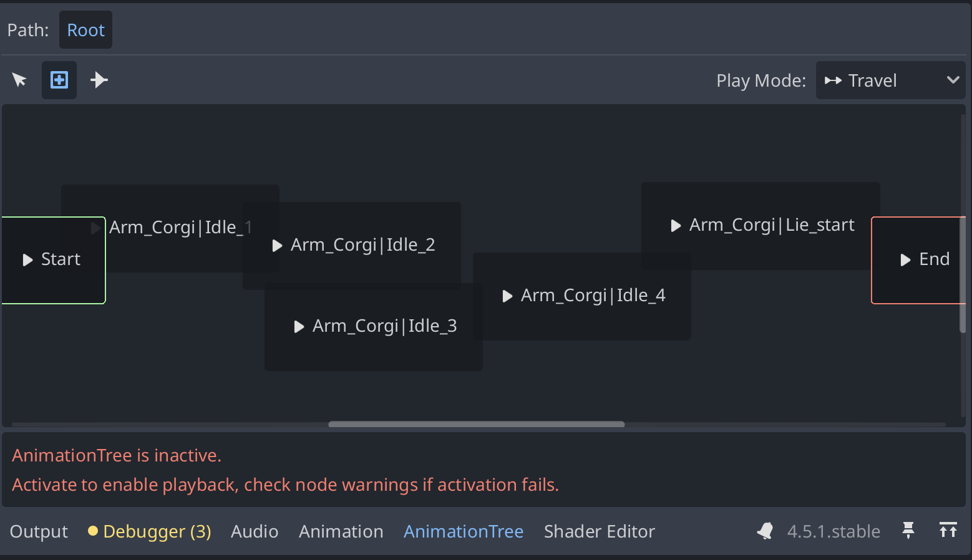
Task: Click the notification bell icon
Action: click(x=765, y=531)
